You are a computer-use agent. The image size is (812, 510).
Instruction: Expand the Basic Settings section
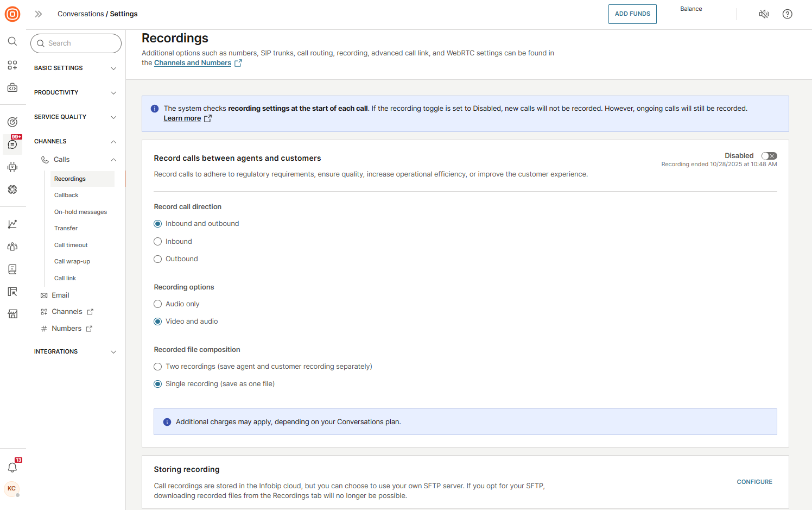(75, 68)
